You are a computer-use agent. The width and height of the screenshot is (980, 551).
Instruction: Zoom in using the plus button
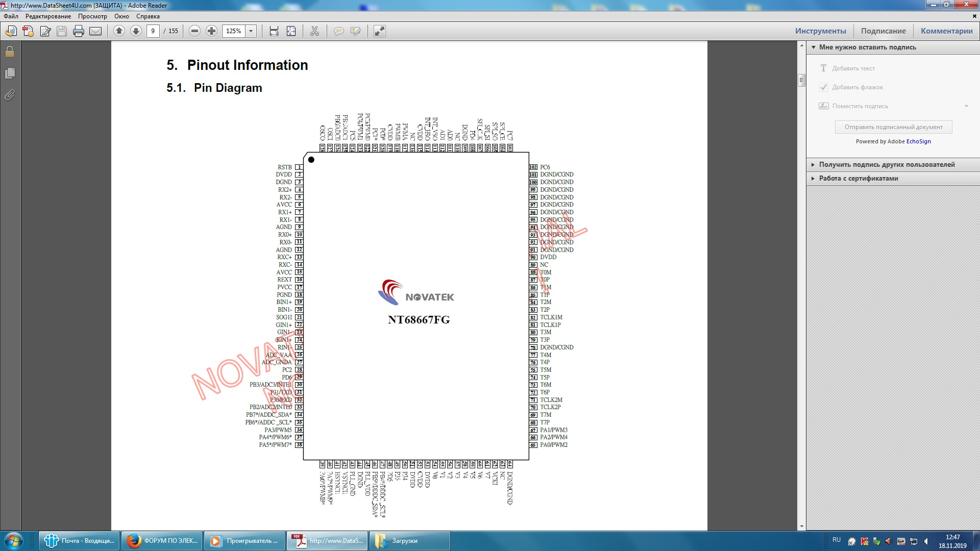point(211,31)
